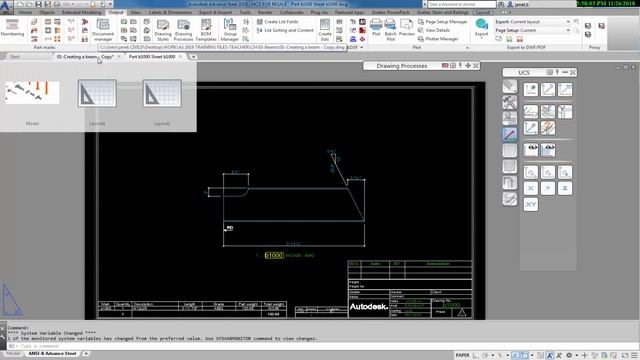
Task: Open Page Setup Manager
Action: coord(442,22)
